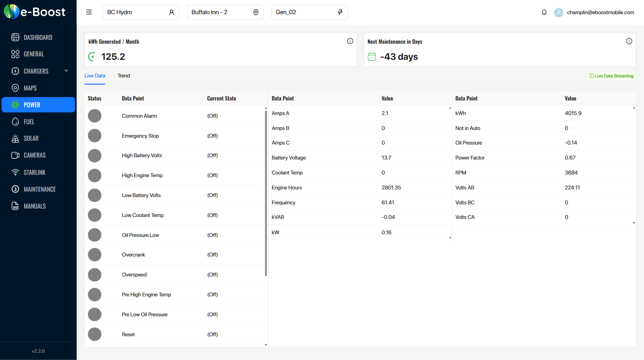Image resolution: width=644 pixels, height=360 pixels.
Task: Expand the Chargers sidebar menu
Action: coord(38,71)
